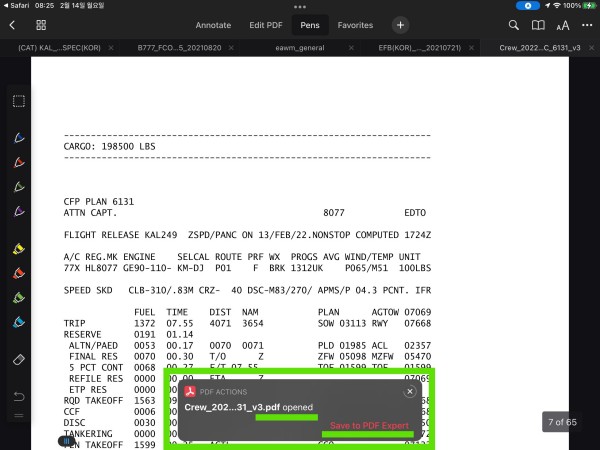Switch to the Annotate tab
The height and width of the screenshot is (450, 600).
[213, 25]
